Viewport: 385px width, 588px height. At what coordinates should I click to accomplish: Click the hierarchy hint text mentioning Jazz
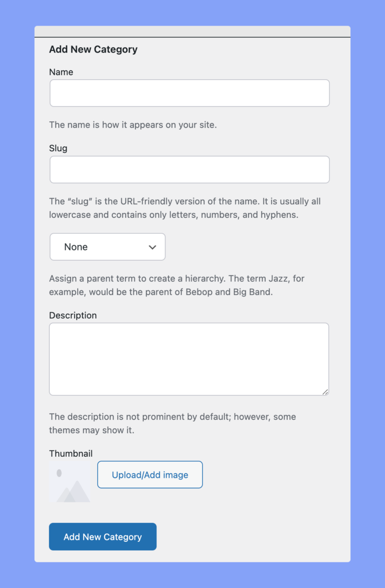[176, 285]
